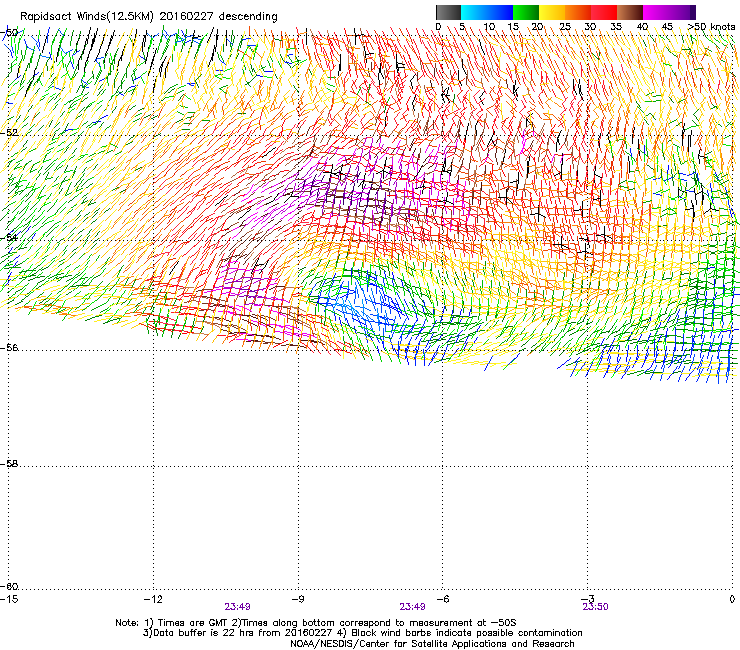Click the brown 35-40 knots legend segment
The height and width of the screenshot is (650, 740).
630,12
